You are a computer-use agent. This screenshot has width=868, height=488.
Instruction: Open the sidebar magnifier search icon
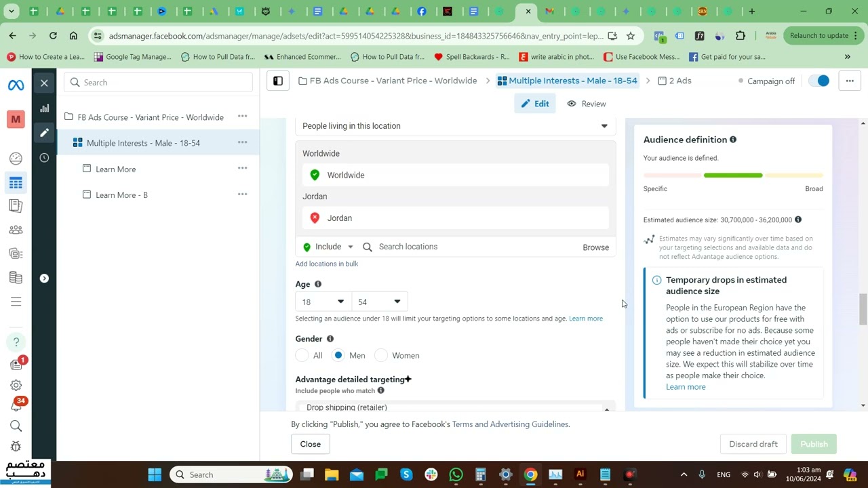(x=16, y=426)
